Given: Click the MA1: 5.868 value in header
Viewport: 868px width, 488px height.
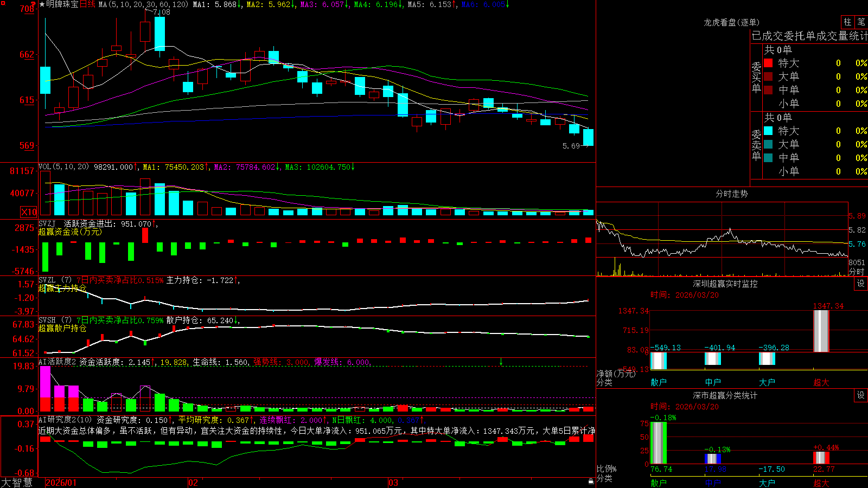Looking at the screenshot, I should pos(217,4).
